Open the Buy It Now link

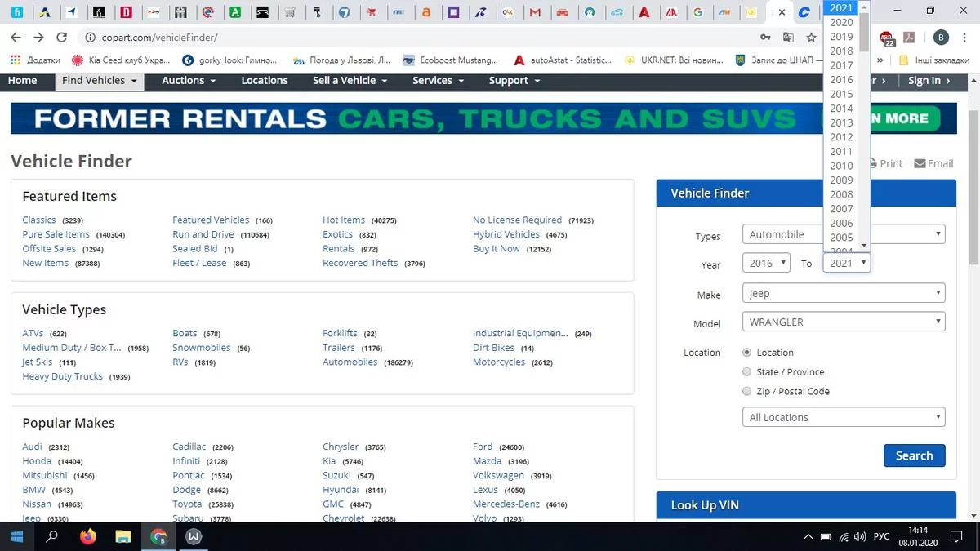coord(497,248)
